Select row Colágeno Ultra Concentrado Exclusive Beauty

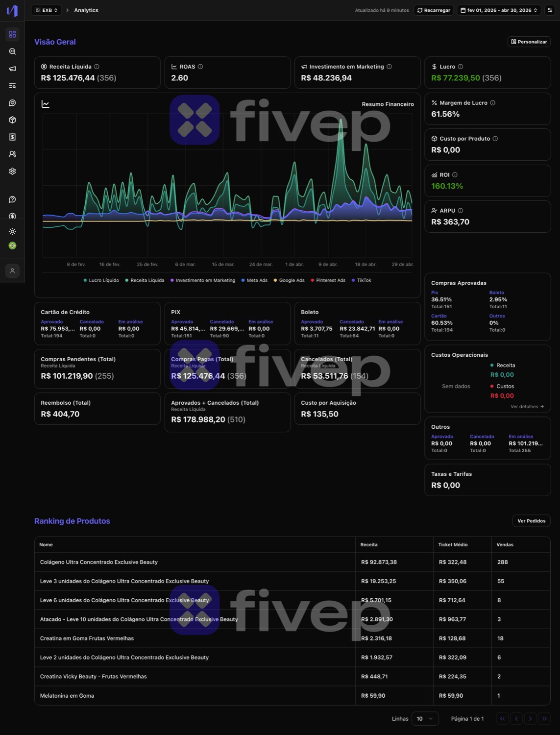click(x=292, y=562)
